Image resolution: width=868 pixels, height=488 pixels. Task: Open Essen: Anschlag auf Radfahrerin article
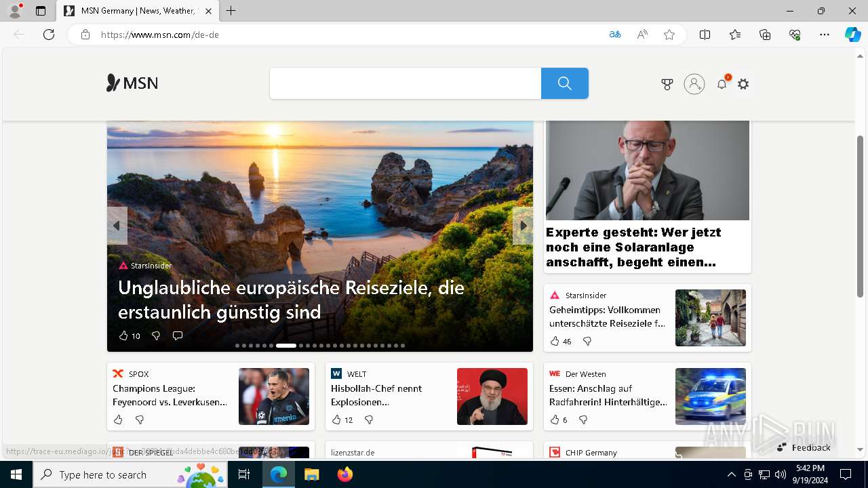click(x=608, y=395)
